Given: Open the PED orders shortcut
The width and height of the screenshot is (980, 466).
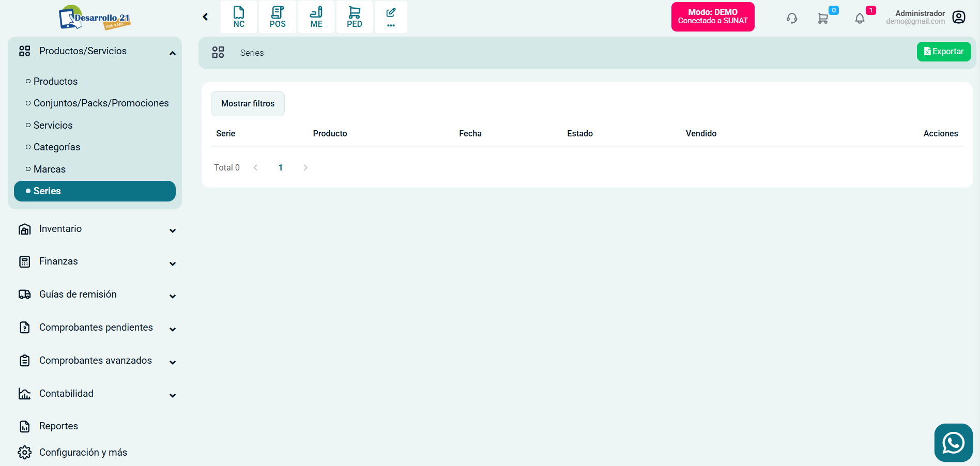Looking at the screenshot, I should (355, 17).
